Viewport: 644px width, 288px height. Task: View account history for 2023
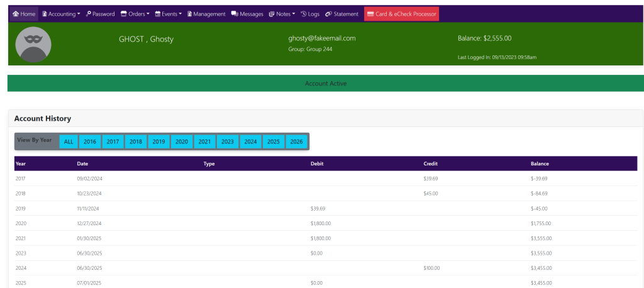point(228,141)
